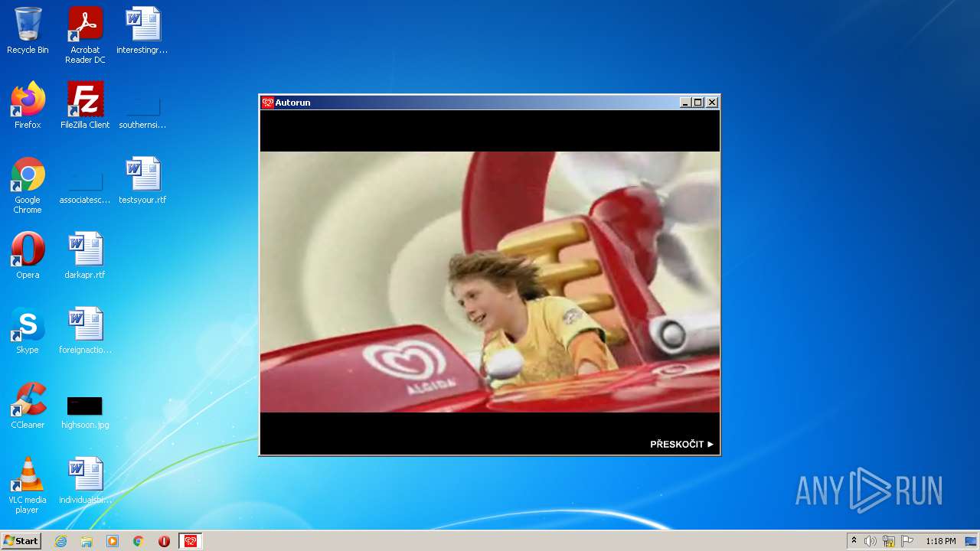Open testsyour.rtf document
980x551 pixels.
click(x=142, y=181)
